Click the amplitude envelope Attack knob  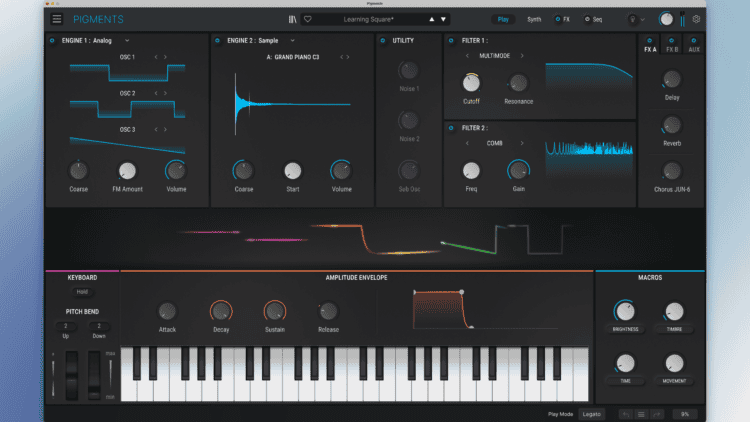click(x=167, y=311)
